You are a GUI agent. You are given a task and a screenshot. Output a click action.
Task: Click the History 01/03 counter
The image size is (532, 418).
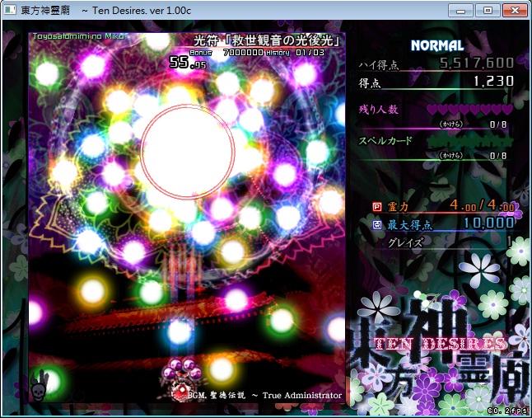click(x=295, y=53)
